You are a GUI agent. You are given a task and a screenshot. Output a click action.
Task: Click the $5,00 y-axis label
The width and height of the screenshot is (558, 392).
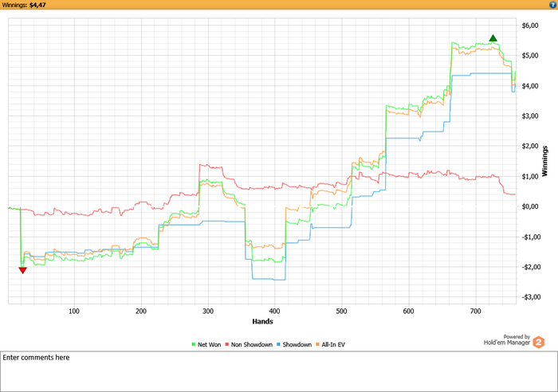click(x=530, y=56)
